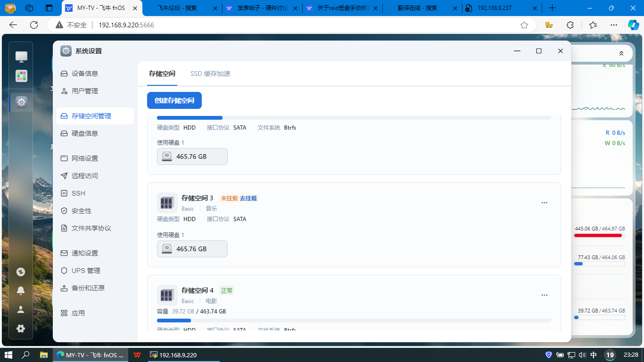The height and width of the screenshot is (362, 644).
Task: Select 存储空间管理 in the sidebar
Action: [95, 116]
